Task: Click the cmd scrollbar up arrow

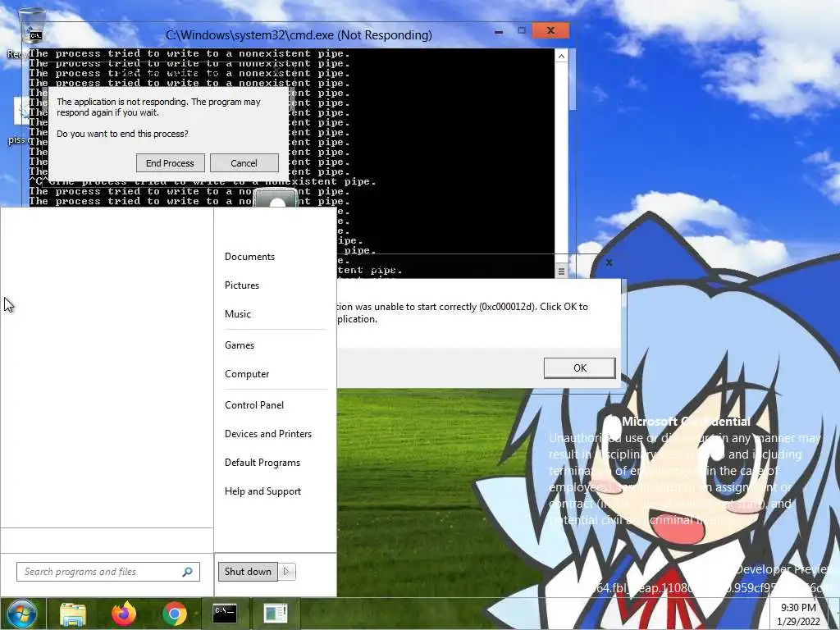Action: coord(561,57)
